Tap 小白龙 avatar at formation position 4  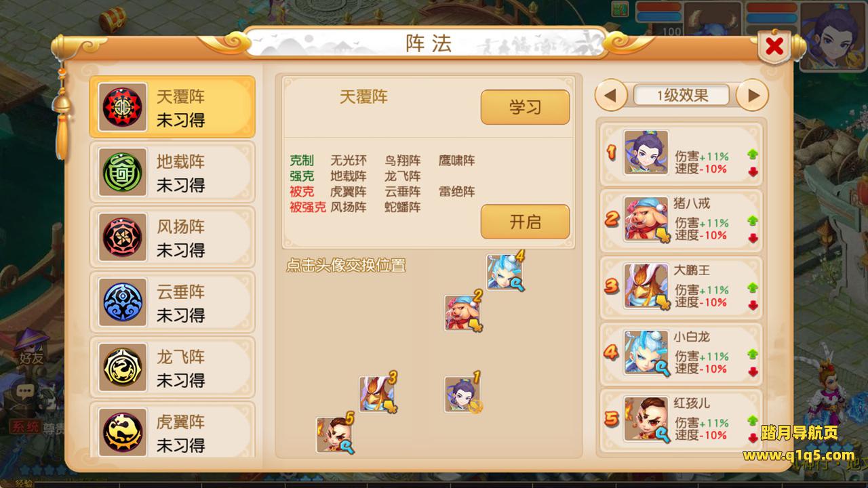point(505,272)
